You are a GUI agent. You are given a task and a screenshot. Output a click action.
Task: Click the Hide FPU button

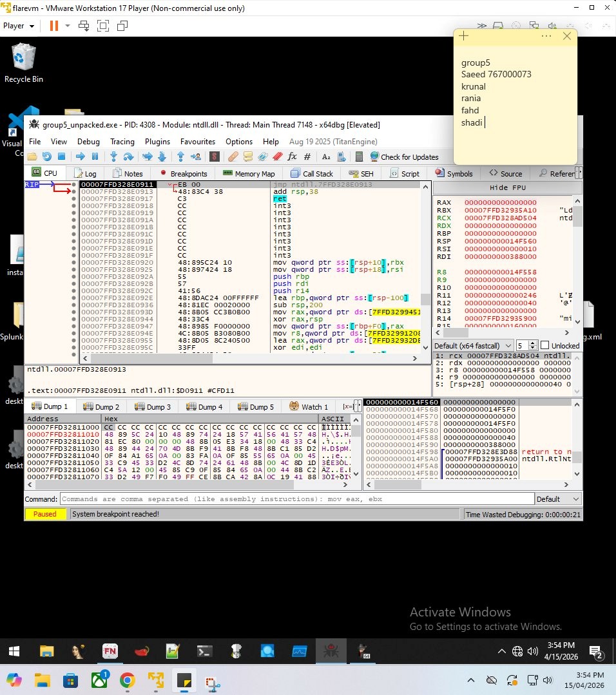[507, 187]
